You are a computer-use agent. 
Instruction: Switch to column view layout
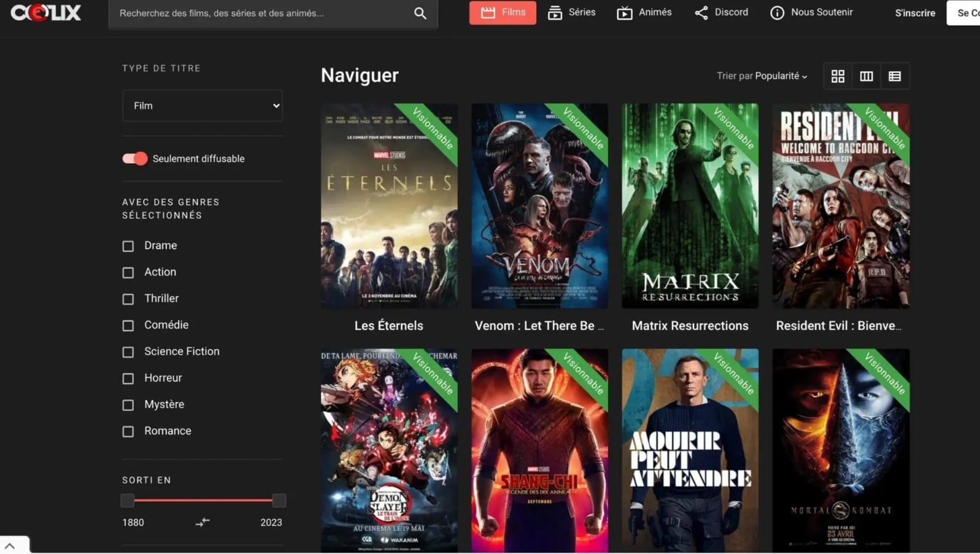click(866, 76)
